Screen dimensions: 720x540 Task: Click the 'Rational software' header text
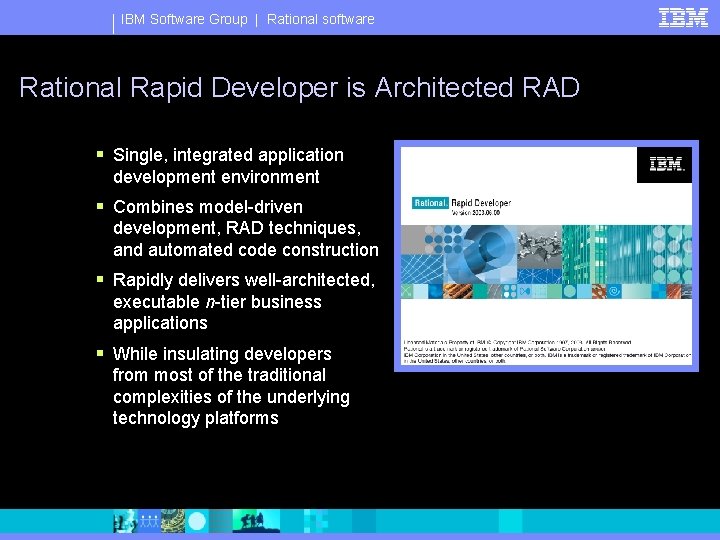point(321,19)
